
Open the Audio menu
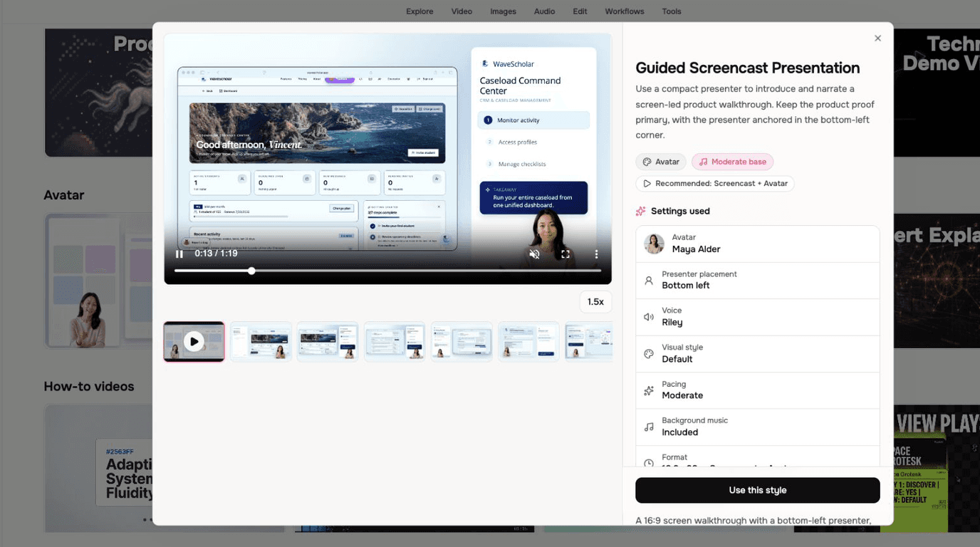545,11
